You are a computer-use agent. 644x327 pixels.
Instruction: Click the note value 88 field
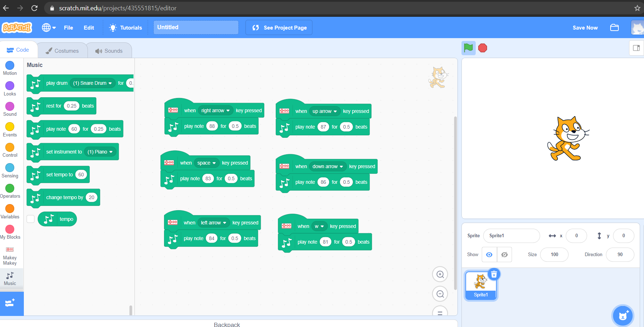point(212,126)
